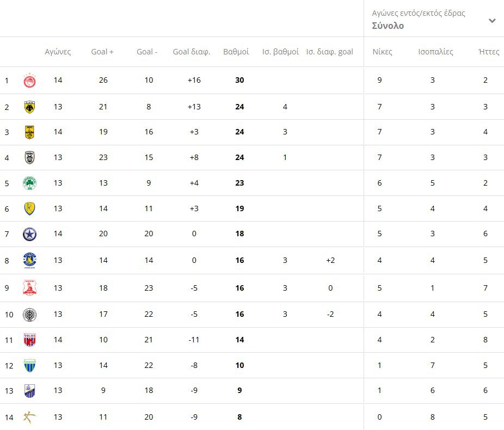Select the Atromitos blue star logo
This screenshot has height=430, width=504.
[x=29, y=234]
